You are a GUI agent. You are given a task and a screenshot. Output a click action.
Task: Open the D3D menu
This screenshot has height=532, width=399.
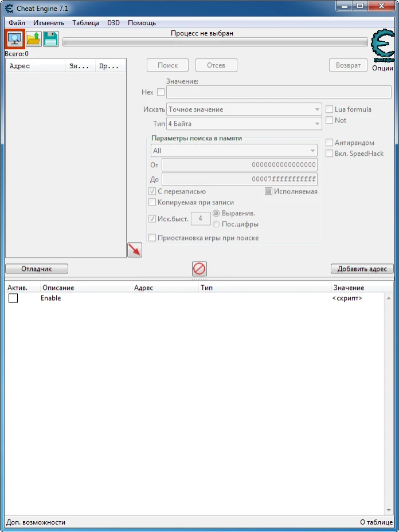pos(114,23)
